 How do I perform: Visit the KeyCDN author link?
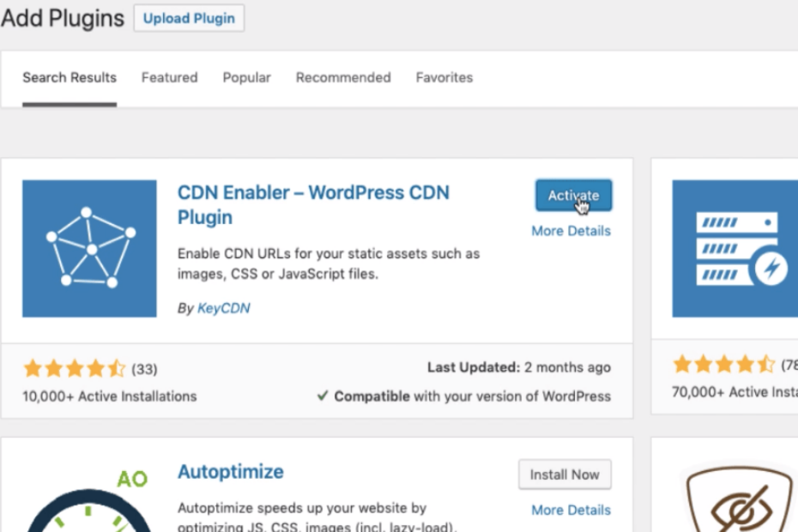[x=224, y=308]
